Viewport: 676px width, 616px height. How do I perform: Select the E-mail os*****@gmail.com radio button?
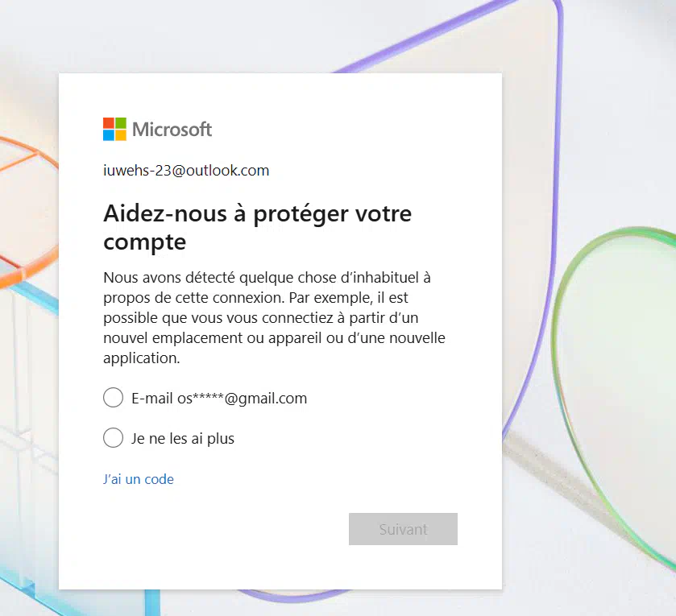click(114, 397)
